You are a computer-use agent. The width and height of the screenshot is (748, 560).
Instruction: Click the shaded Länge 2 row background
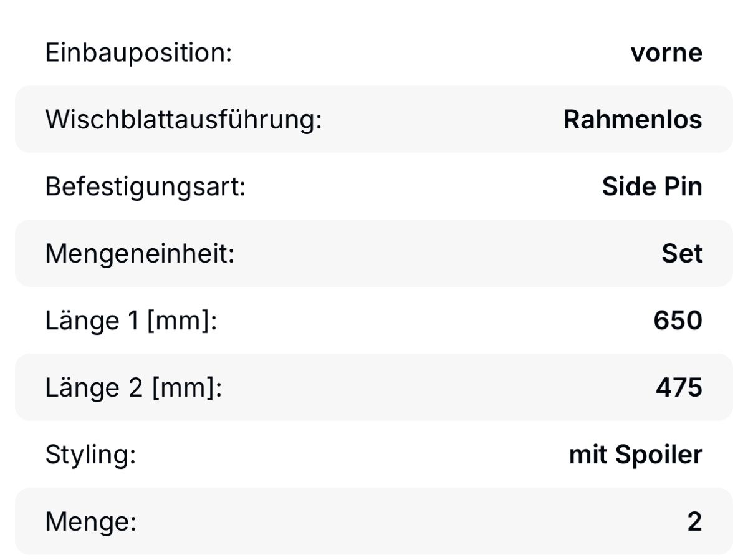(x=436, y=388)
